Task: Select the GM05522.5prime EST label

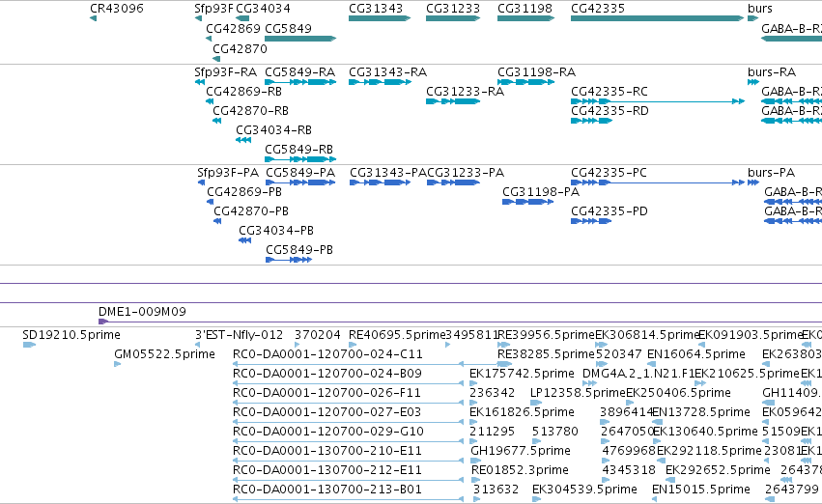Action: (164, 354)
